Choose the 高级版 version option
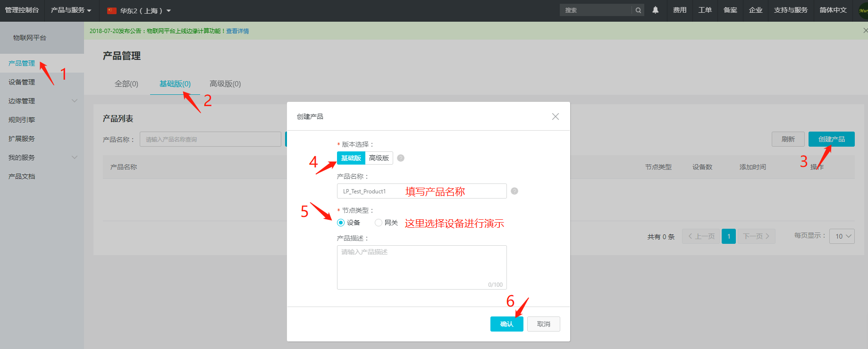This screenshot has width=868, height=349. coord(379,158)
